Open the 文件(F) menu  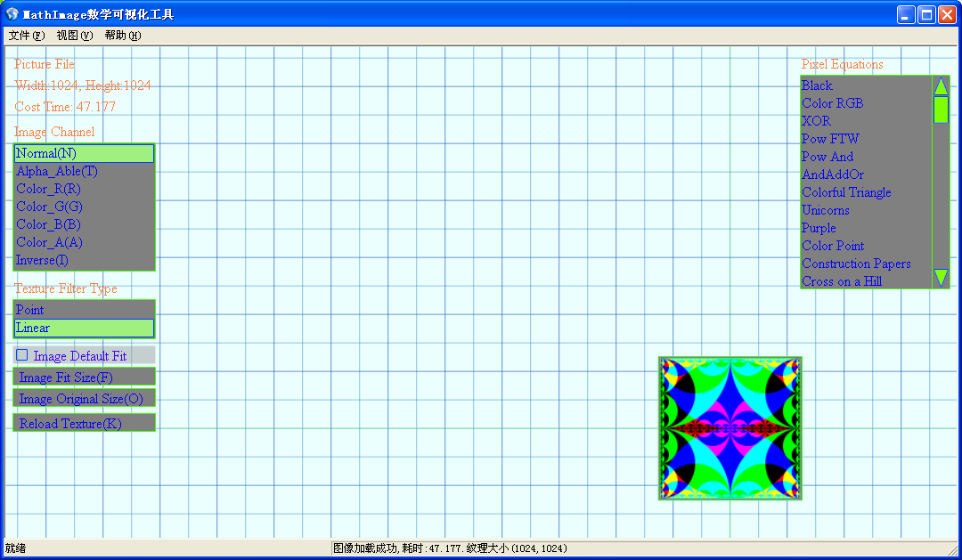pos(27,36)
